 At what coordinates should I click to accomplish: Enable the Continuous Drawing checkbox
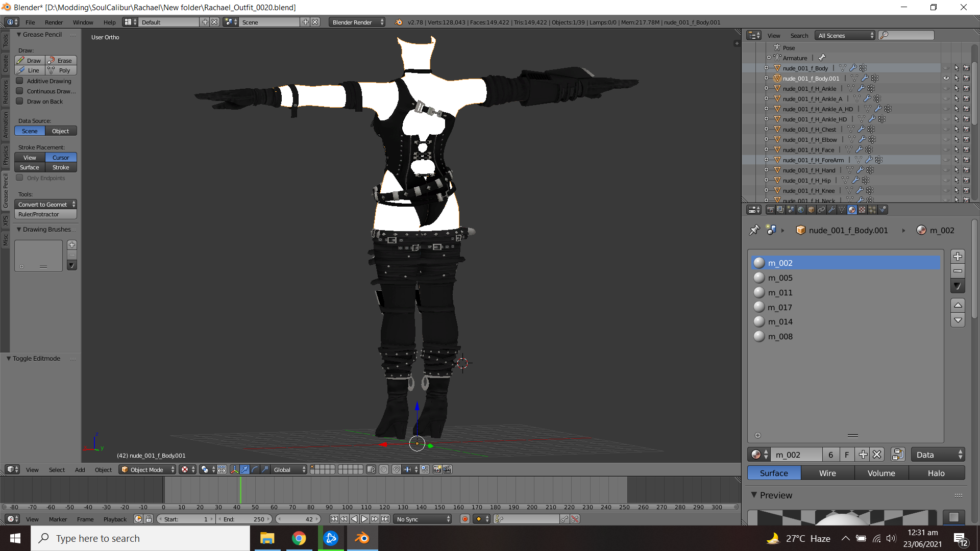pos(19,91)
